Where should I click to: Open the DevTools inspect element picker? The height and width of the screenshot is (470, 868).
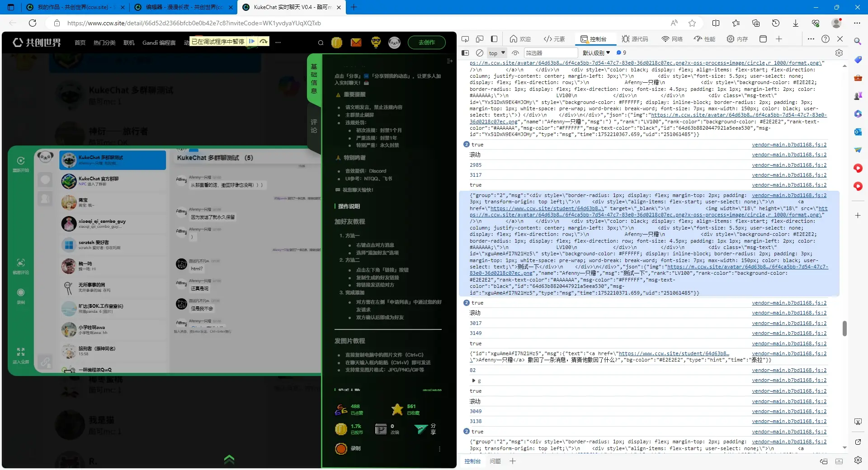point(465,39)
